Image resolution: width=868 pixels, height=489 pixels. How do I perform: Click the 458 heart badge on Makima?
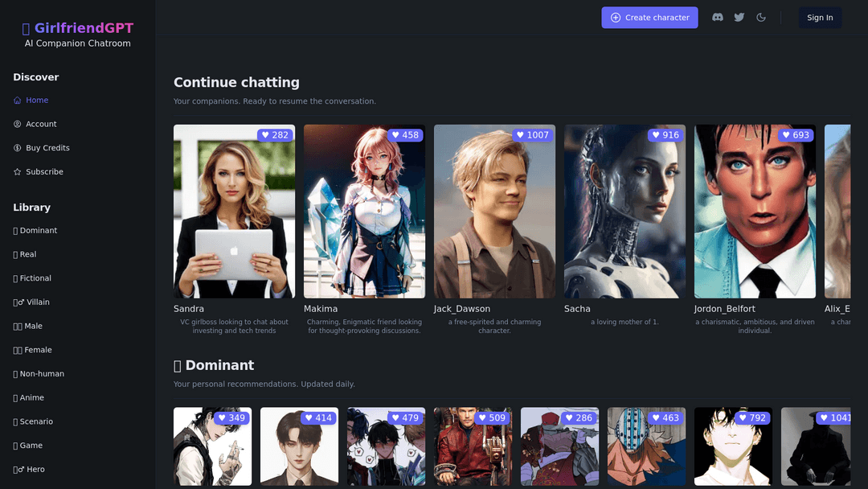coord(403,135)
